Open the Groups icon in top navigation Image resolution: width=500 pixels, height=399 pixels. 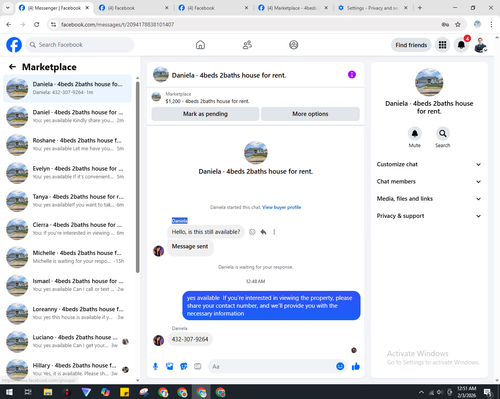pyautogui.click(x=294, y=45)
